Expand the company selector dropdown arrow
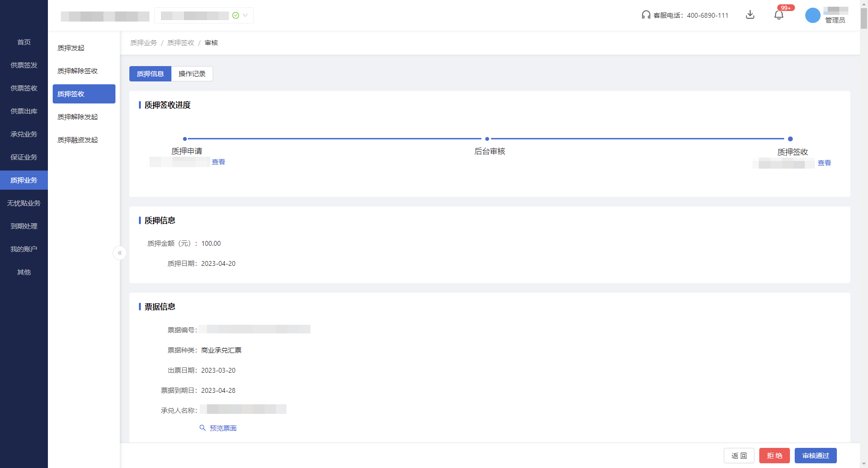 click(245, 15)
